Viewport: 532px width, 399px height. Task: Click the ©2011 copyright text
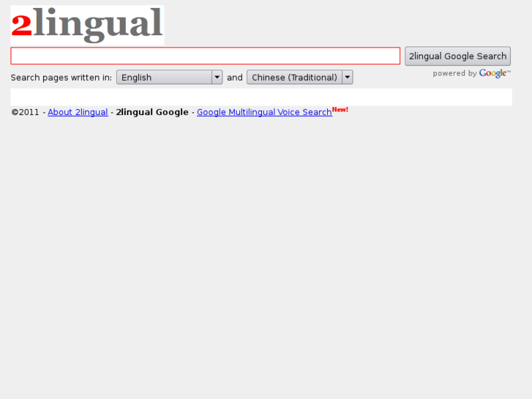point(25,112)
